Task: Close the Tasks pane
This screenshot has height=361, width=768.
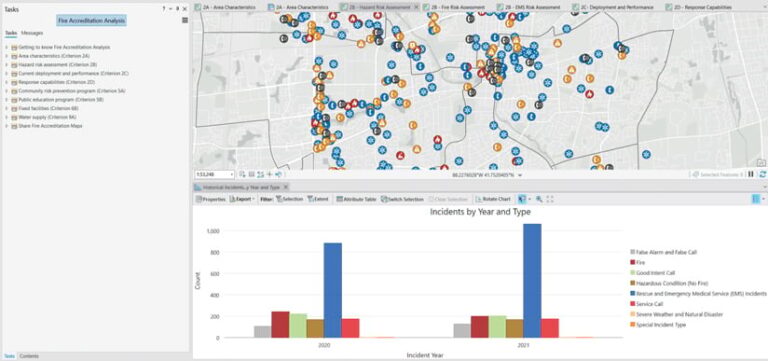Action: pyautogui.click(x=185, y=9)
